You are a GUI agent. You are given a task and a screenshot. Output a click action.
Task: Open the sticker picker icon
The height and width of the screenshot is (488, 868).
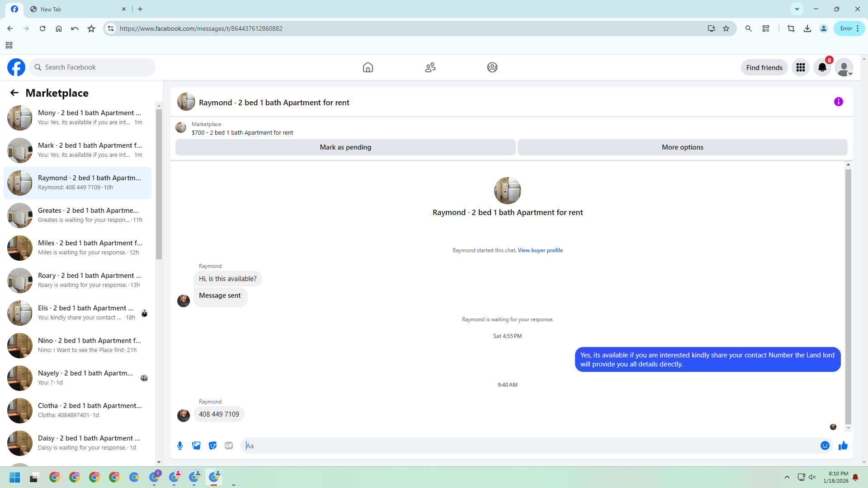pyautogui.click(x=212, y=446)
